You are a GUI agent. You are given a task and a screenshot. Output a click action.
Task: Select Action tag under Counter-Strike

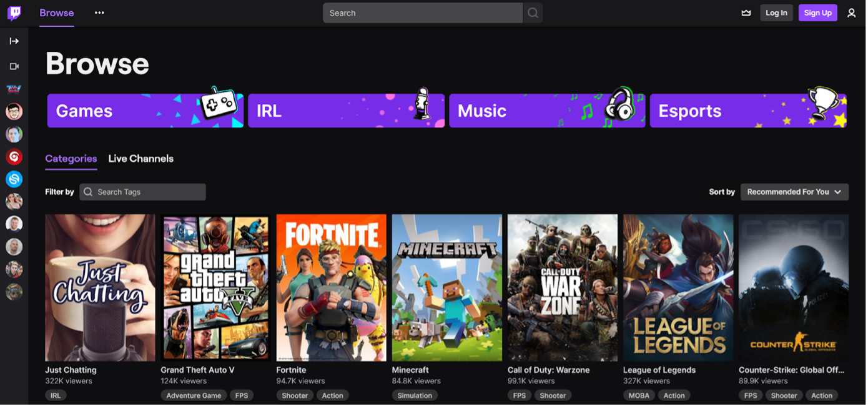point(822,396)
